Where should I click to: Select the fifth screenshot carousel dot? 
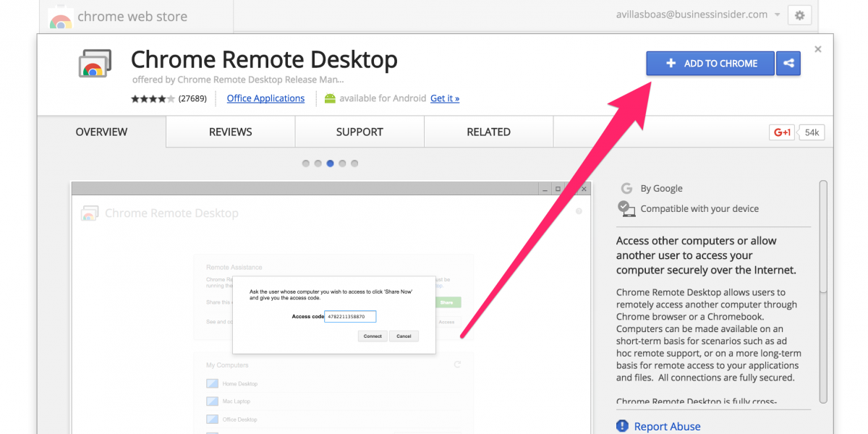tap(354, 163)
